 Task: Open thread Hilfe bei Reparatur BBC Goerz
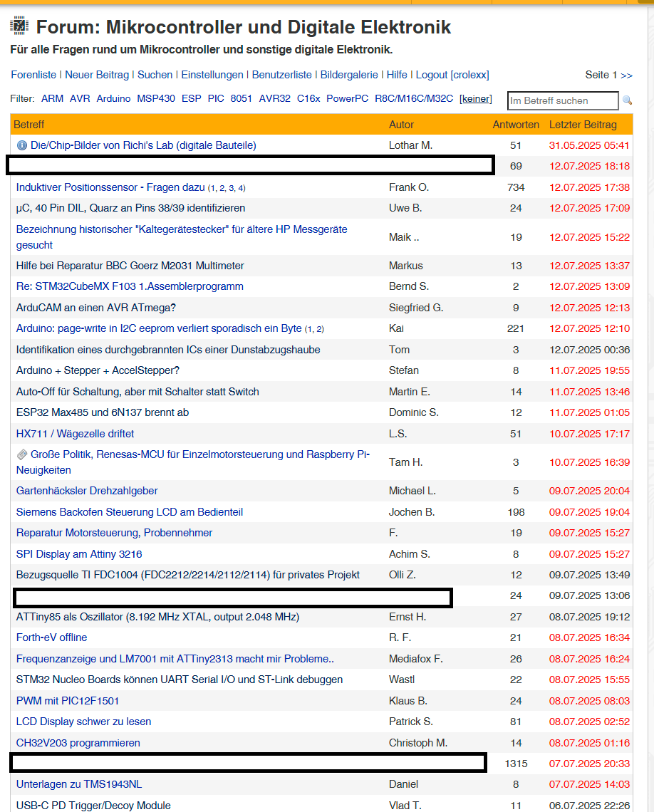[x=130, y=266]
